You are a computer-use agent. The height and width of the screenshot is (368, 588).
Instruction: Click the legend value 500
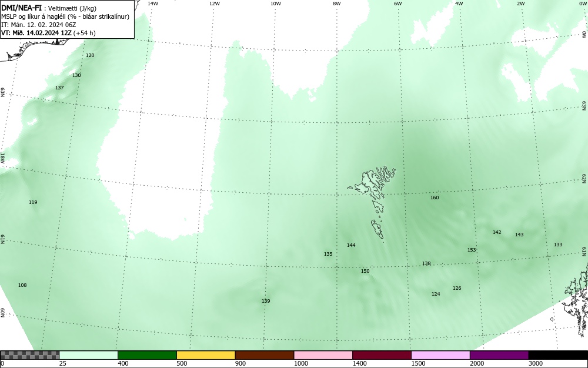182,363
